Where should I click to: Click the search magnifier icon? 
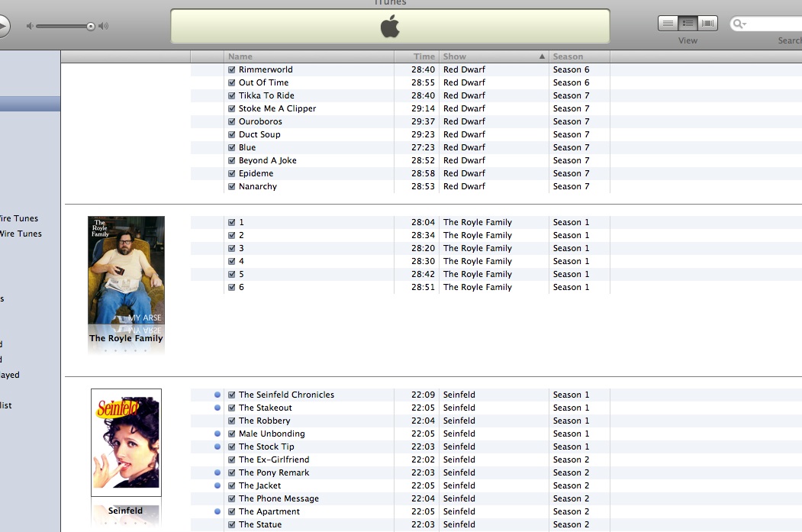(x=736, y=24)
